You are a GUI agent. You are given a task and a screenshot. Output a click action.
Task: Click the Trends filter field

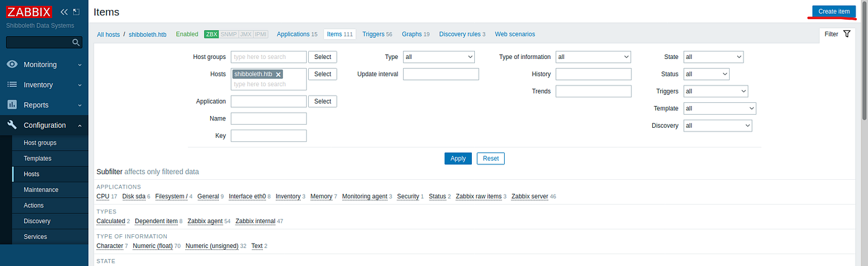593,91
